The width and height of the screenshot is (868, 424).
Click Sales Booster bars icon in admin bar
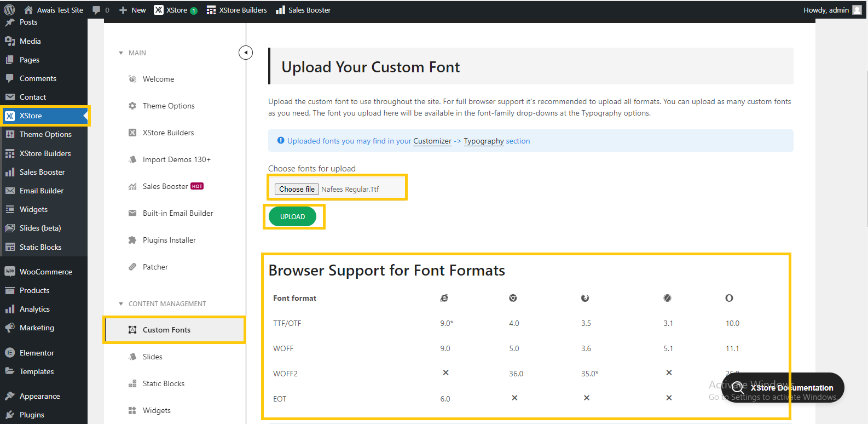(x=280, y=10)
